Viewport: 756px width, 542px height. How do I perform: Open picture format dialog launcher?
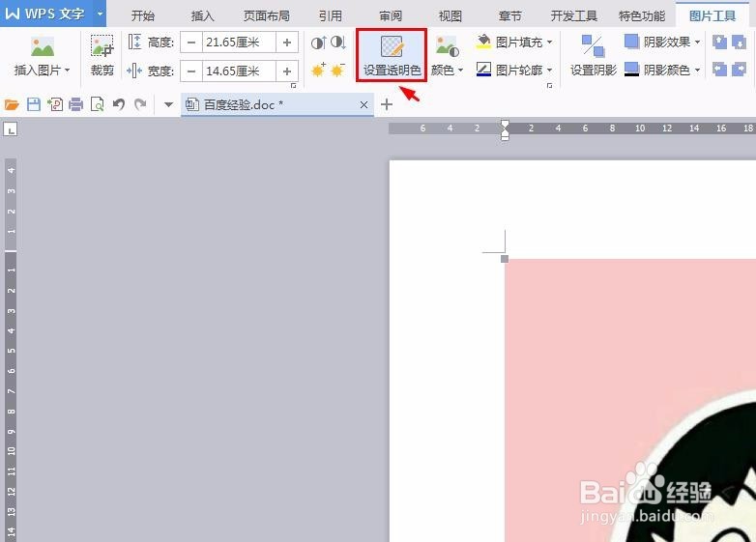coord(550,86)
